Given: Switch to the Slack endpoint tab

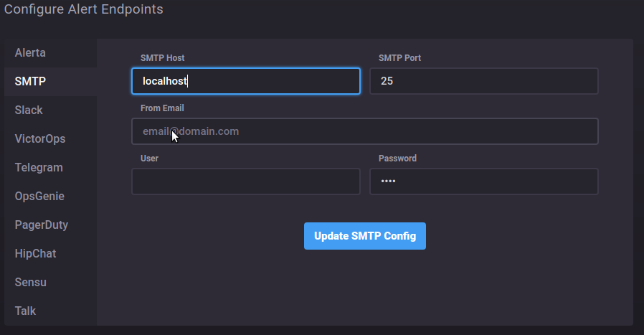Looking at the screenshot, I should pyautogui.click(x=29, y=110).
